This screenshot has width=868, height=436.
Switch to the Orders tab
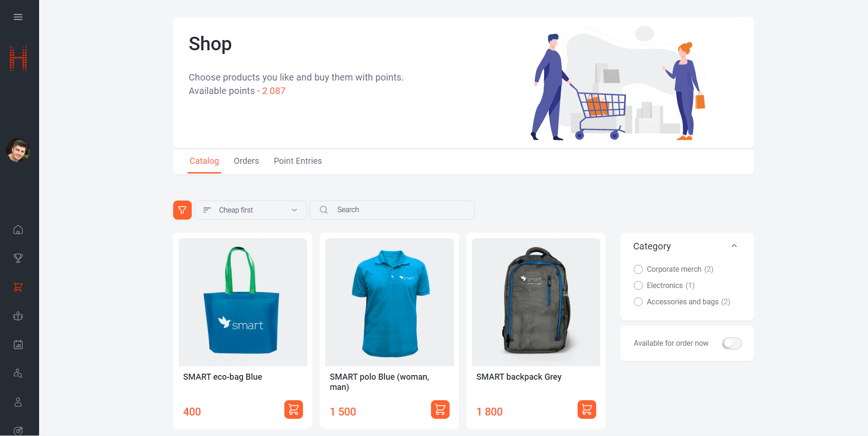click(246, 161)
